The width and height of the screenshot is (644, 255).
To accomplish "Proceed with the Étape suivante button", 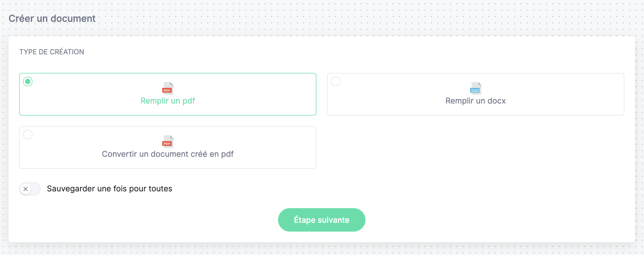I will pos(322,220).
